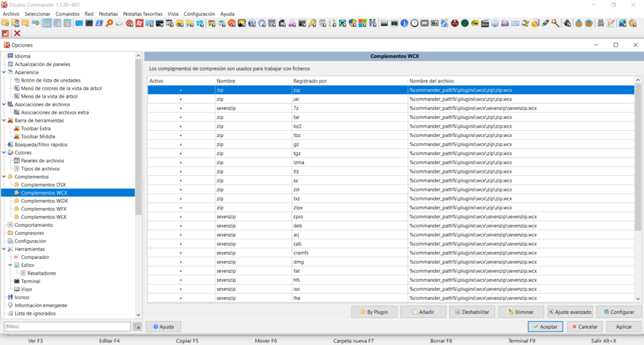Click the Deshabilitar button

(x=472, y=312)
